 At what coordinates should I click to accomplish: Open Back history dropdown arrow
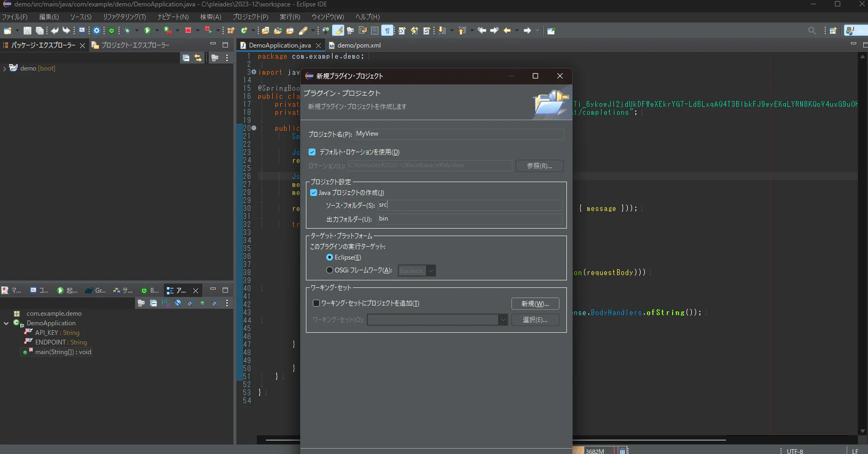517,30
